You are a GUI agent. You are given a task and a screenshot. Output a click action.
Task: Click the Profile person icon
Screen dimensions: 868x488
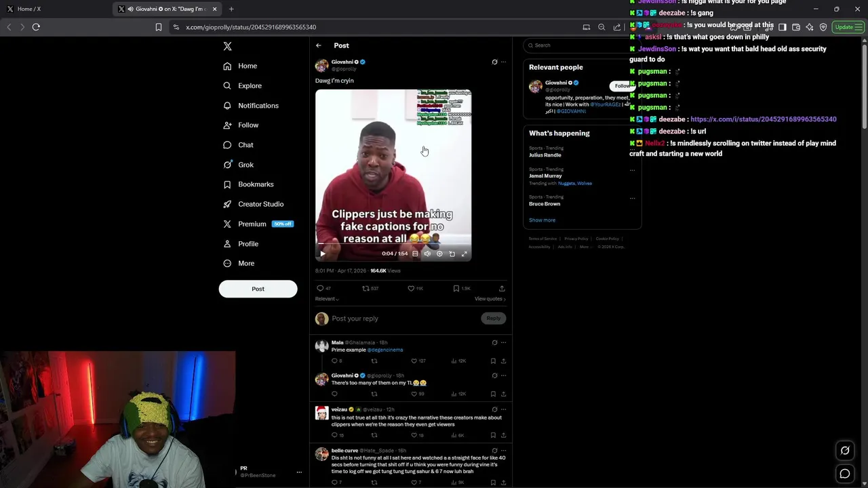[227, 244]
